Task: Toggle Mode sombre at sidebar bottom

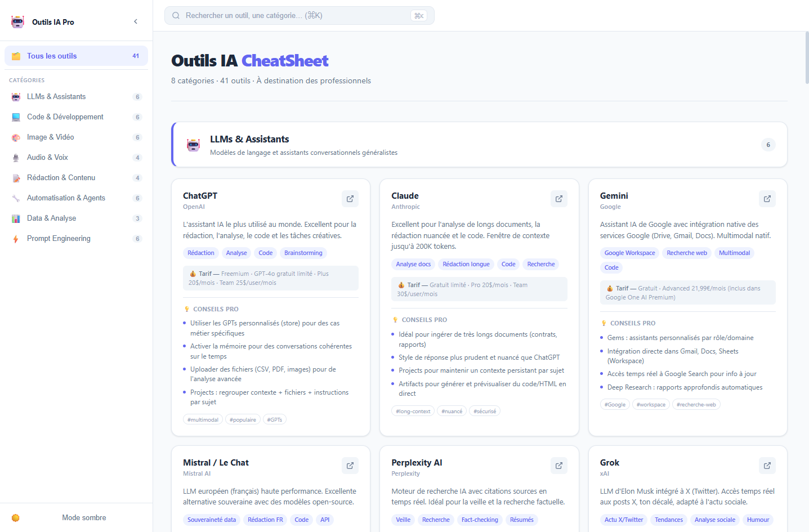Action: pos(76,518)
